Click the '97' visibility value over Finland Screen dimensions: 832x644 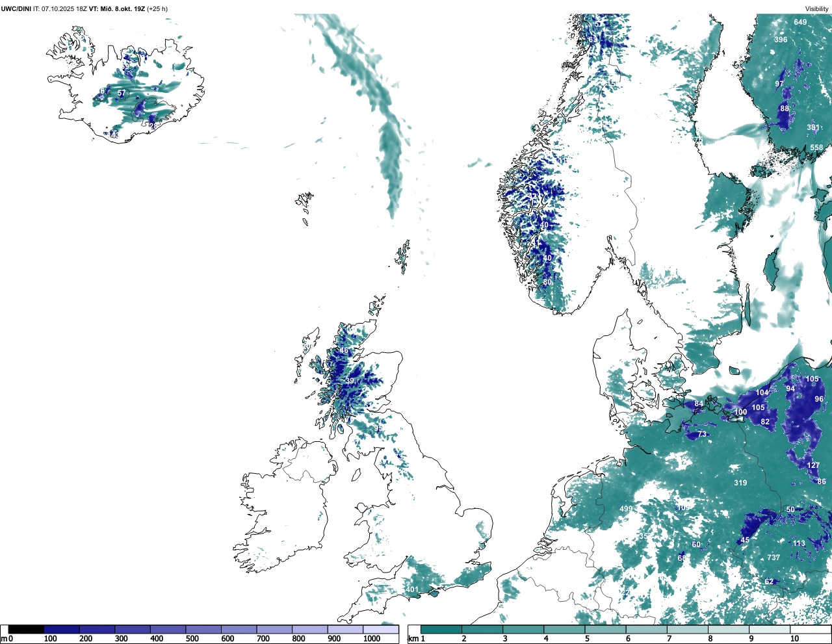(779, 84)
